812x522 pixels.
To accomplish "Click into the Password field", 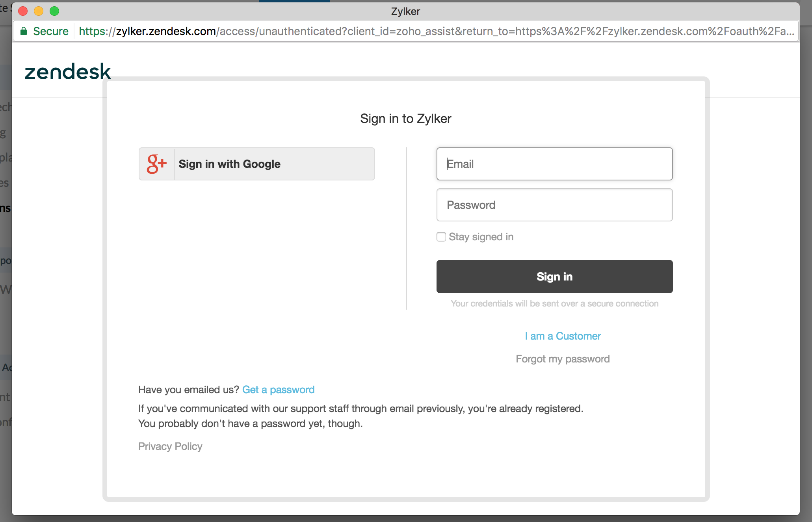I will pos(554,205).
